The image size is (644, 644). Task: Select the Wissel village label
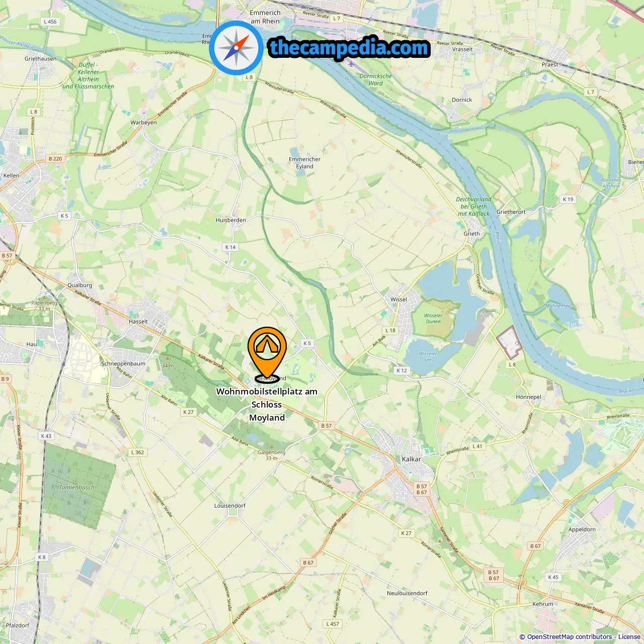[x=398, y=299]
